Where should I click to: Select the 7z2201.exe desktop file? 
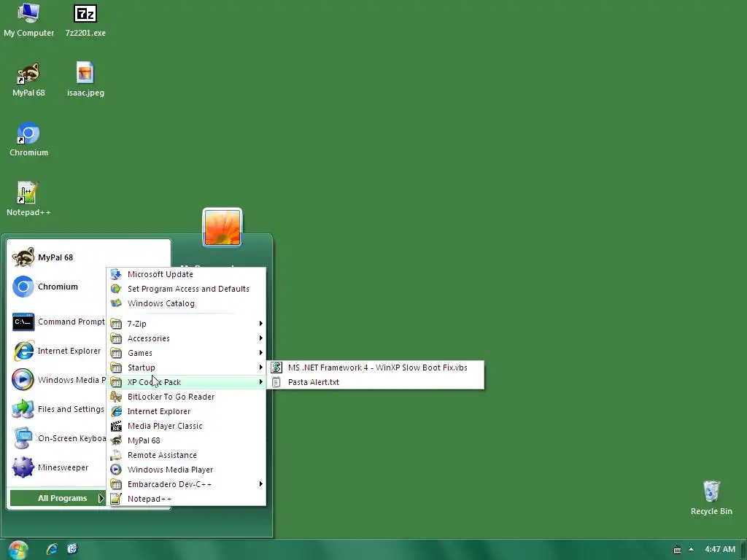click(x=85, y=20)
